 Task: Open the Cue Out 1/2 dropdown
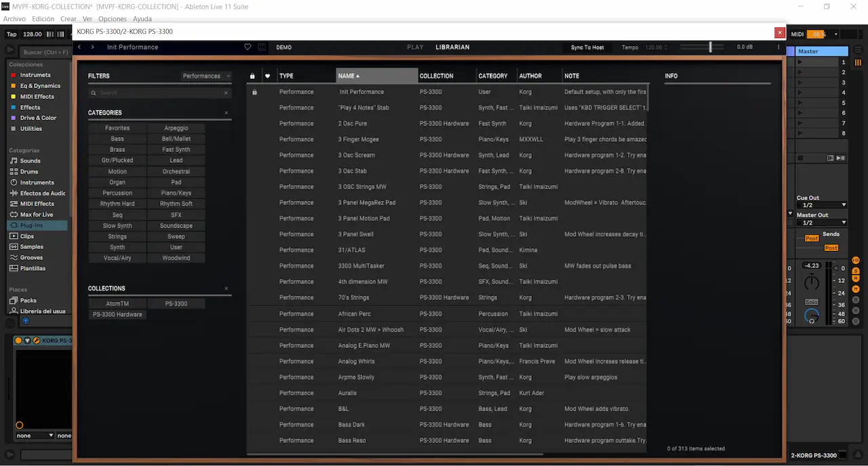point(822,205)
